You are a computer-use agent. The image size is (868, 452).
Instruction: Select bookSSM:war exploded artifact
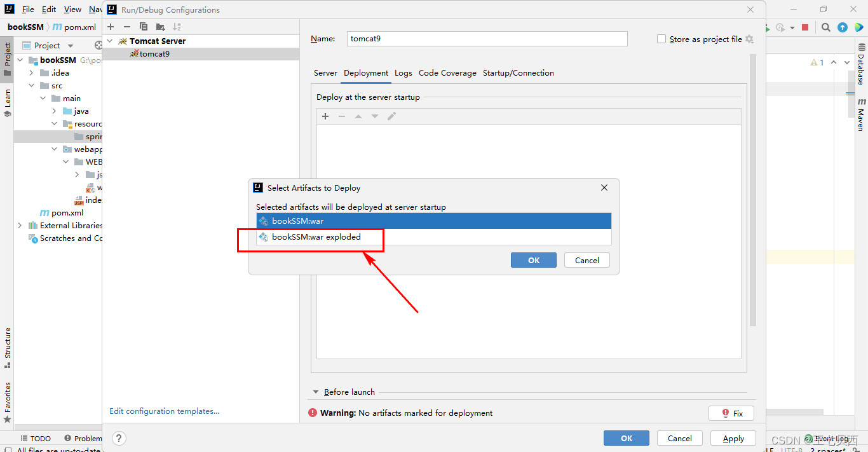coord(434,237)
